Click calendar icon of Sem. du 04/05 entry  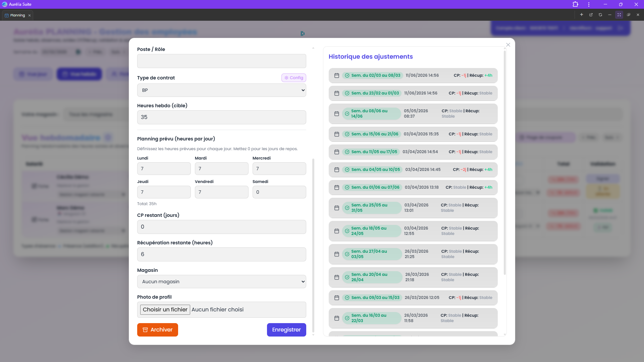click(x=337, y=170)
